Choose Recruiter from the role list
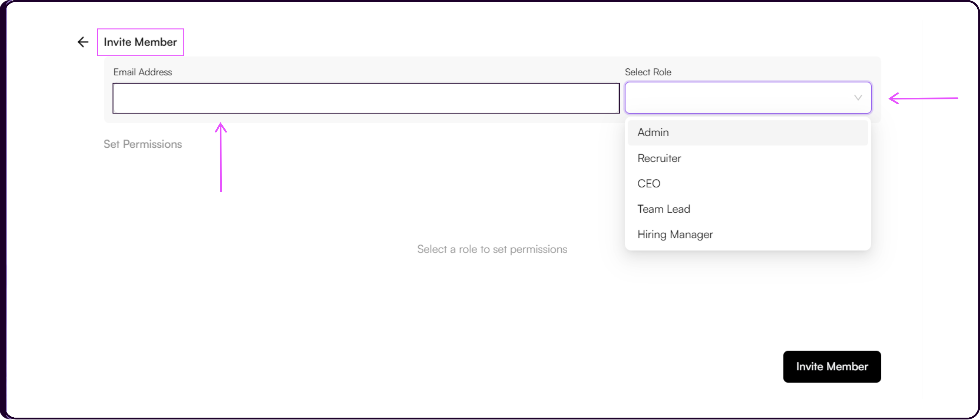This screenshot has height=420, width=980. click(748, 158)
